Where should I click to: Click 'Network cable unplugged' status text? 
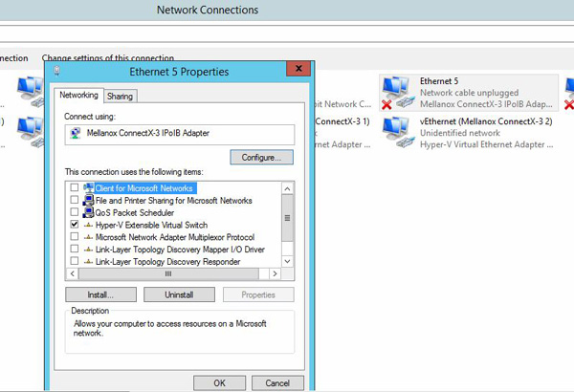(470, 93)
